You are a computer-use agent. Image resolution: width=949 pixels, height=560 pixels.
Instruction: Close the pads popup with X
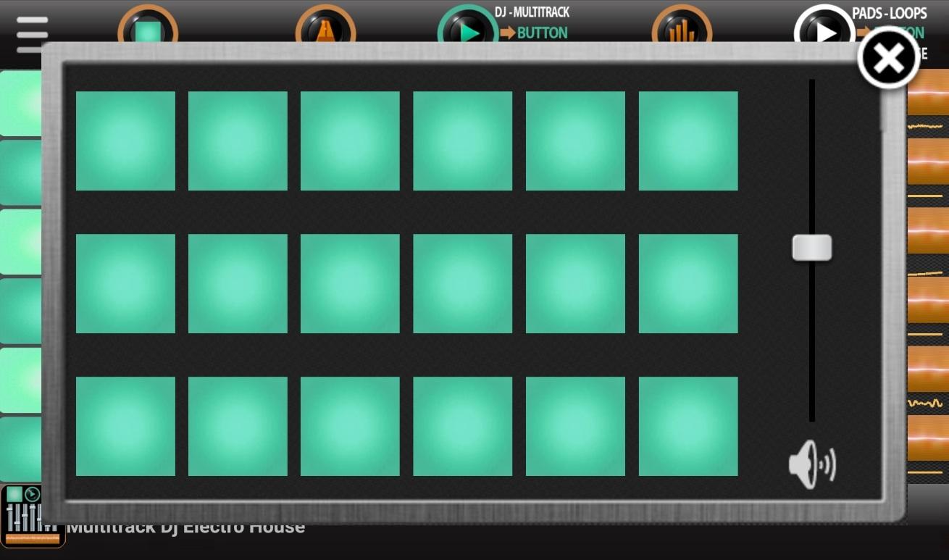(x=889, y=59)
